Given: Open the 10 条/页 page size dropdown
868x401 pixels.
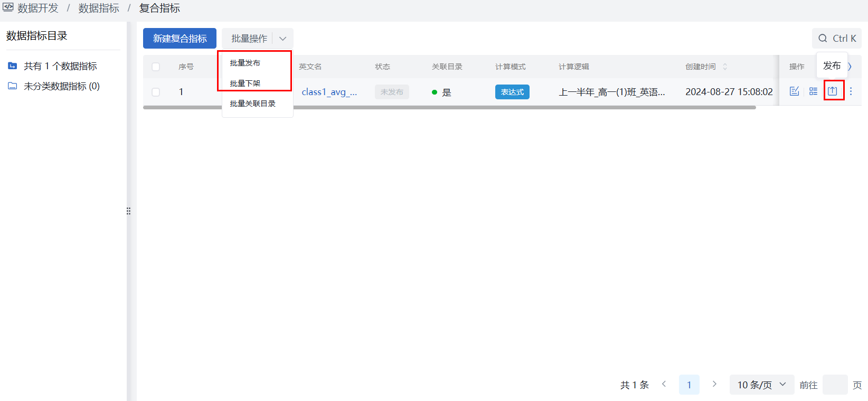Looking at the screenshot, I should pos(762,385).
